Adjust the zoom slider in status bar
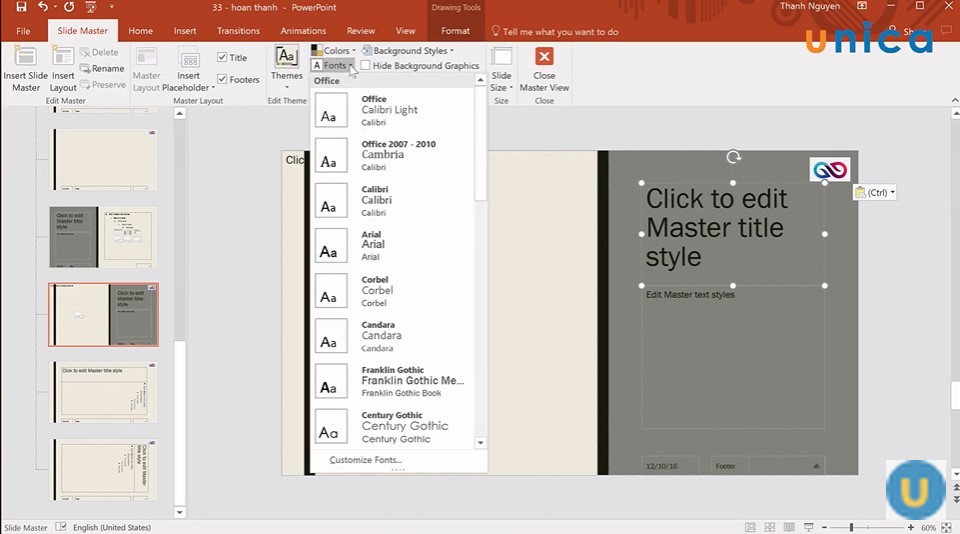This screenshot has width=960, height=534. click(851, 527)
